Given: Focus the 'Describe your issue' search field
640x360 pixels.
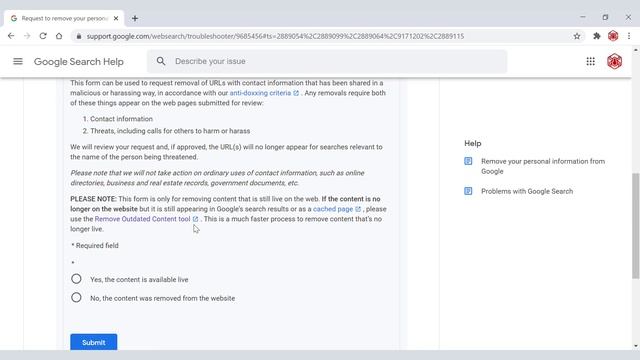Looking at the screenshot, I should (x=327, y=61).
